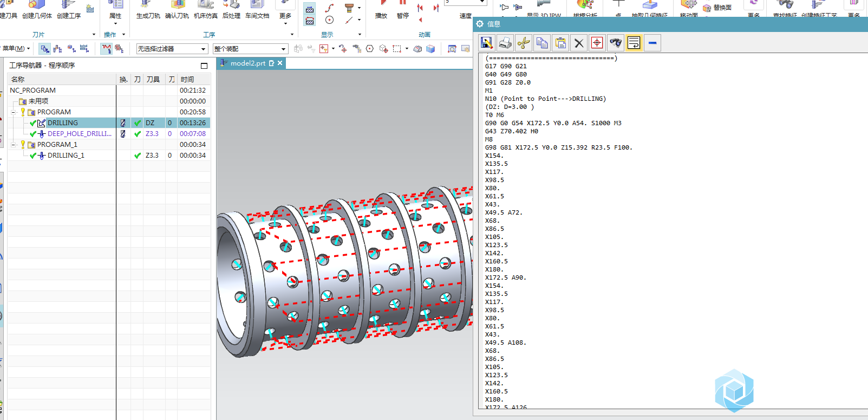868x420 pixels.
Task: Click Create Geometry (创建几何体)
Action: pos(37,10)
